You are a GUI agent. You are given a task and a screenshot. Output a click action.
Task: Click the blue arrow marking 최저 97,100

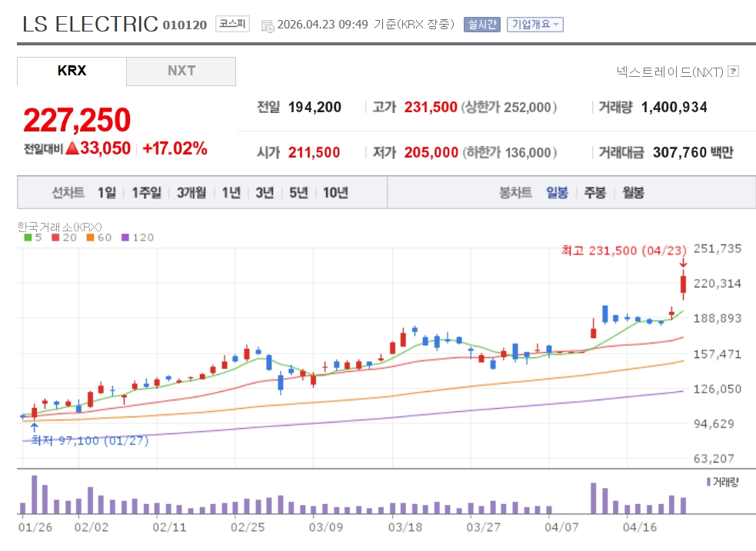33,427
